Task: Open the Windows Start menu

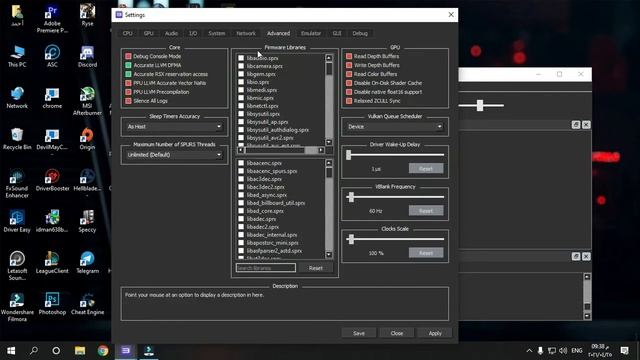Action: (11, 351)
